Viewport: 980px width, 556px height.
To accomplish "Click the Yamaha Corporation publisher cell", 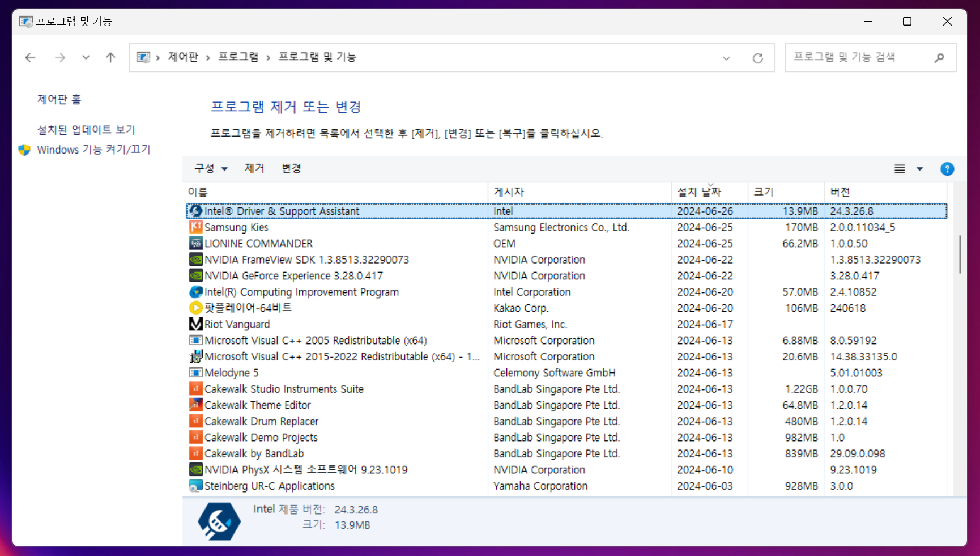I will coord(540,486).
